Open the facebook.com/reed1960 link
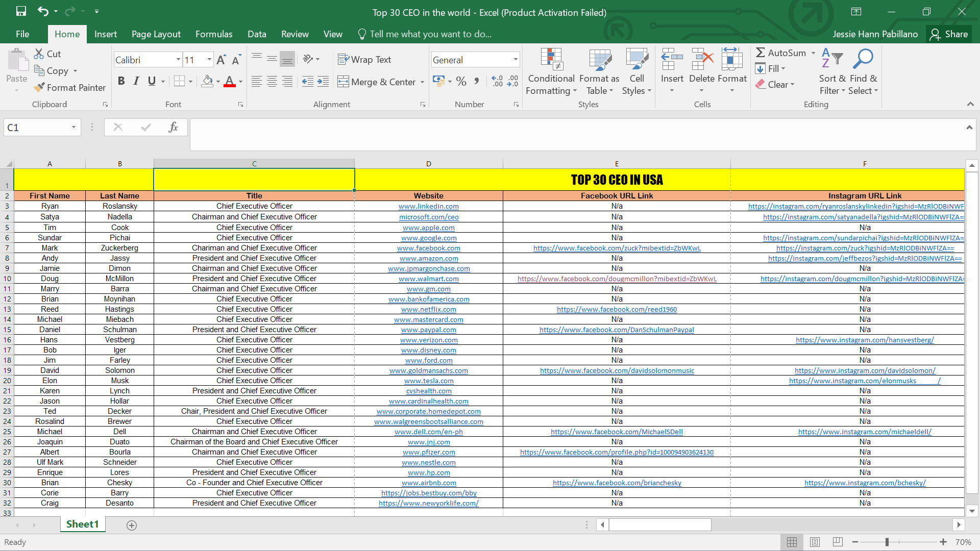 pyautogui.click(x=617, y=310)
